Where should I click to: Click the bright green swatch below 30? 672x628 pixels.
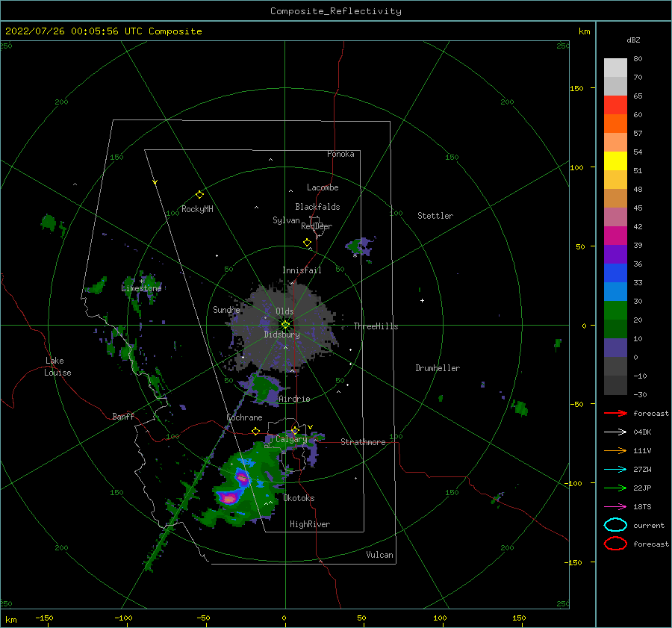coord(615,310)
